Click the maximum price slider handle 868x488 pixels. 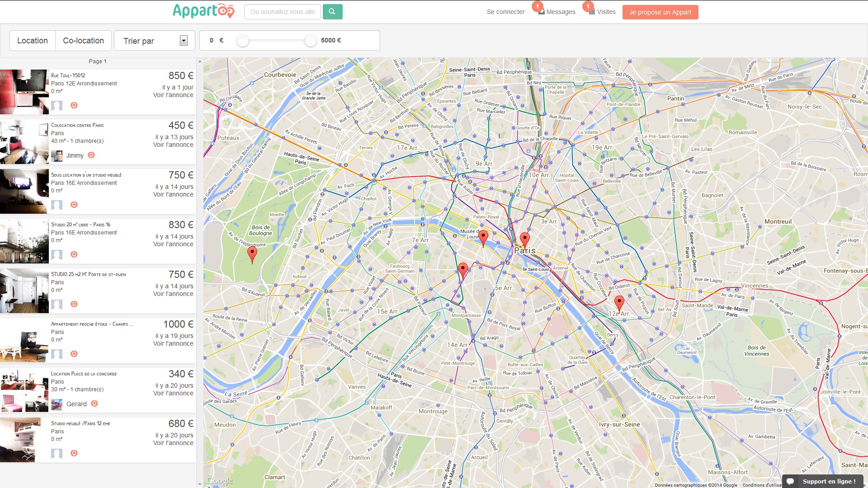tap(310, 41)
